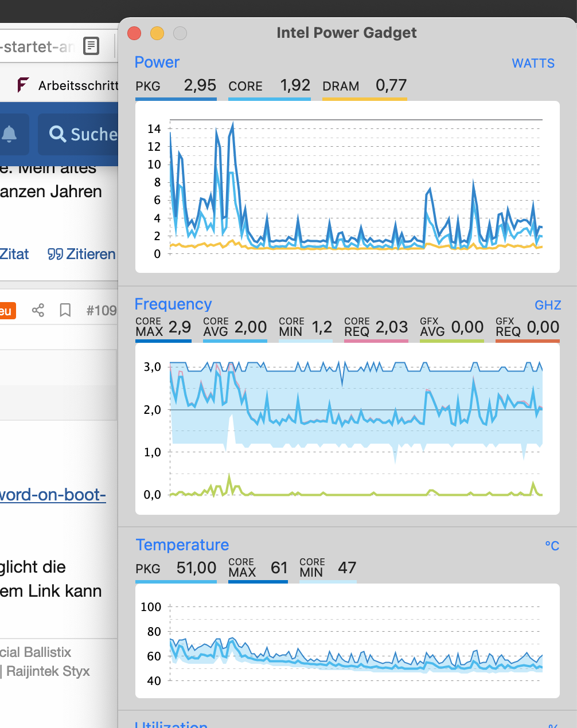Select the CORE MAX frequency value 2,9
This screenshot has width=577, height=728.
pyautogui.click(x=180, y=327)
